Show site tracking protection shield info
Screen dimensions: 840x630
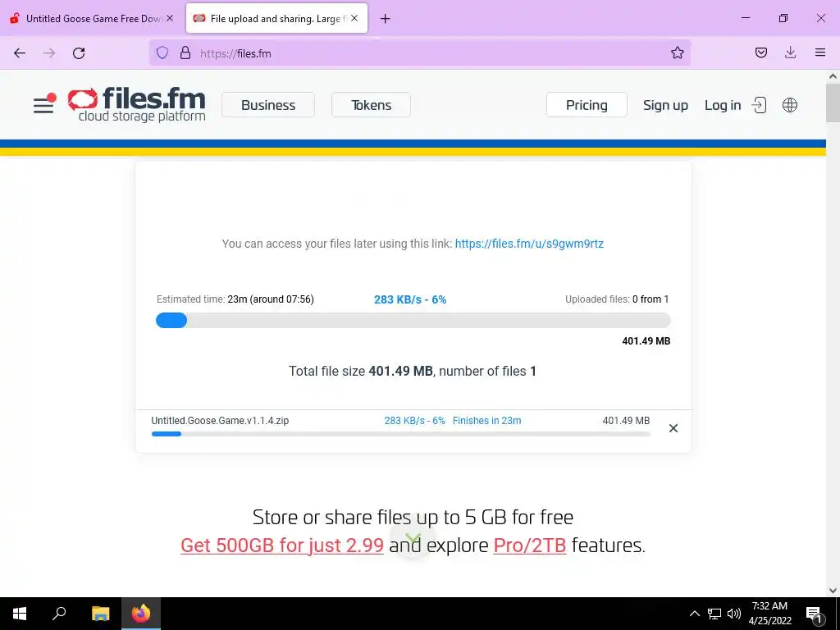click(162, 53)
